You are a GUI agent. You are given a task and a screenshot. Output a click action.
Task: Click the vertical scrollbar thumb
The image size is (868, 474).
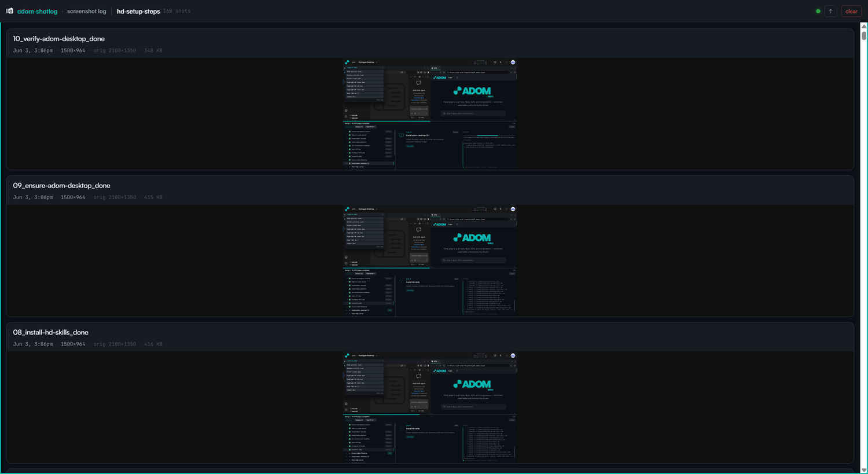click(864, 35)
